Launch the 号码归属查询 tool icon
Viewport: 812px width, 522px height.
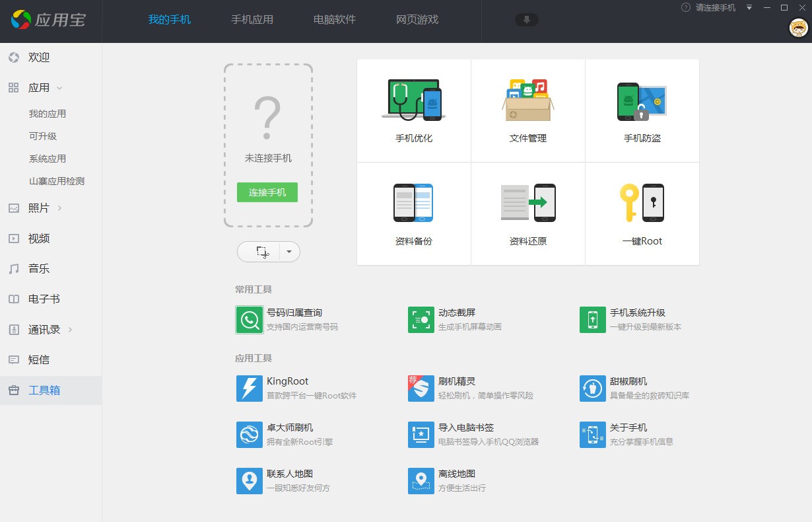click(x=250, y=320)
